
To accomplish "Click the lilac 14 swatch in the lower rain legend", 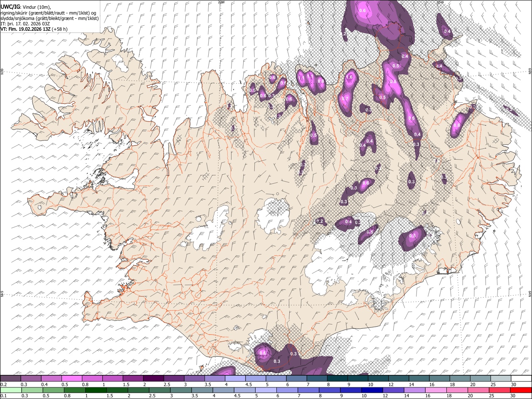I will pos(414,390).
